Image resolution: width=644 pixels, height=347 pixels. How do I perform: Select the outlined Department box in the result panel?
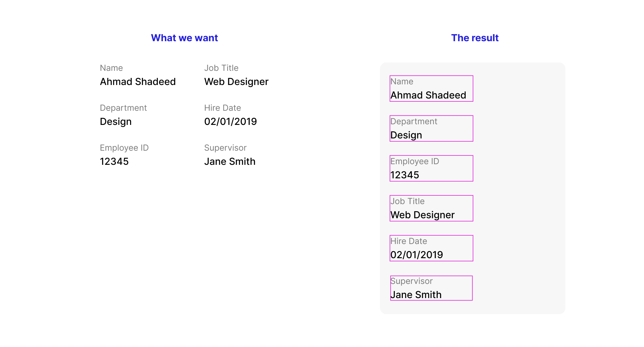click(x=431, y=128)
